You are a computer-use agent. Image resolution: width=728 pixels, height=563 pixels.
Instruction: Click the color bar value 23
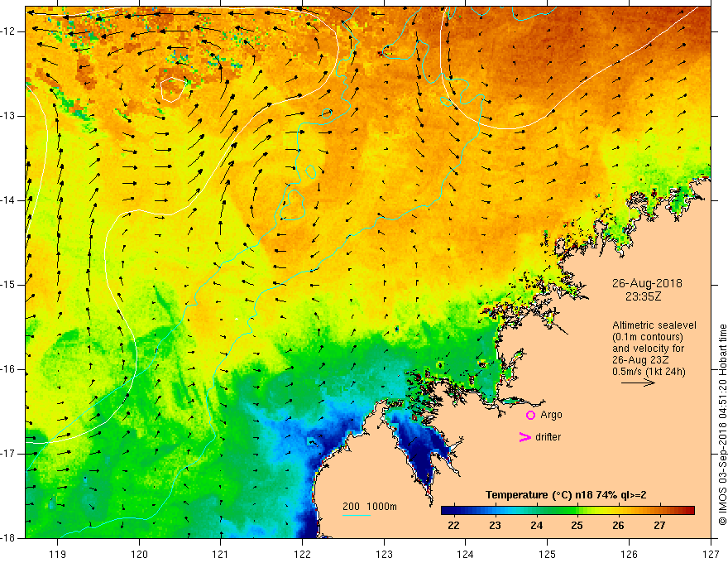click(x=495, y=526)
